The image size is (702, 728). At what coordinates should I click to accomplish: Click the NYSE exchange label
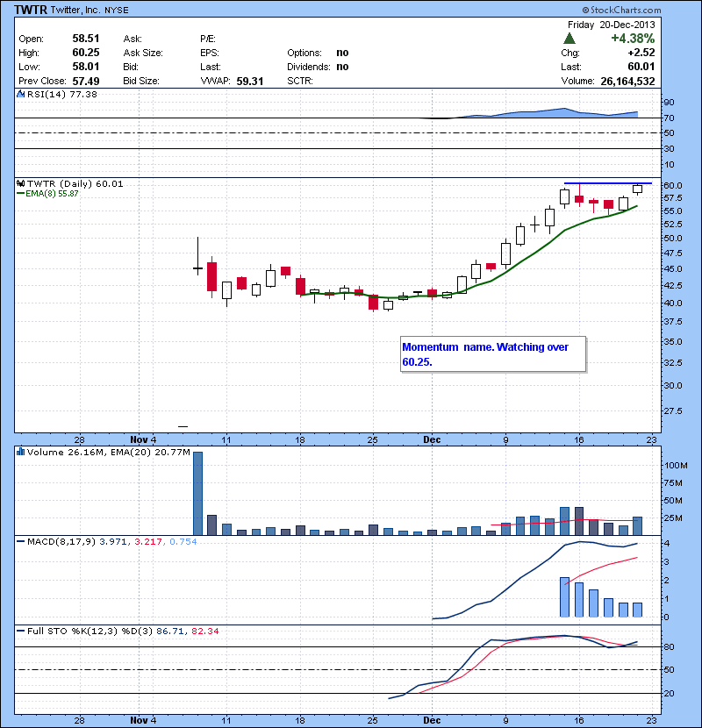(x=117, y=11)
